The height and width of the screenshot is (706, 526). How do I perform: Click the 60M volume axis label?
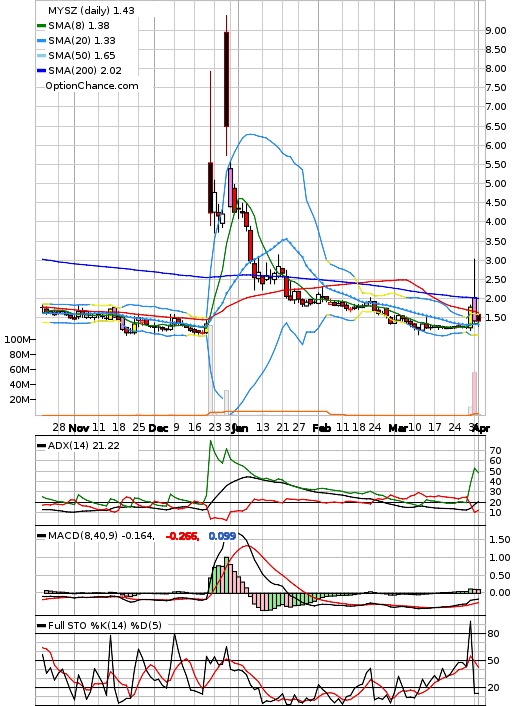coord(20,370)
